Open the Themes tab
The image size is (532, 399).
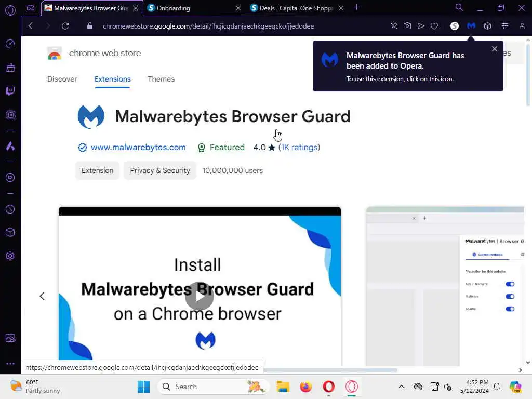point(161,79)
